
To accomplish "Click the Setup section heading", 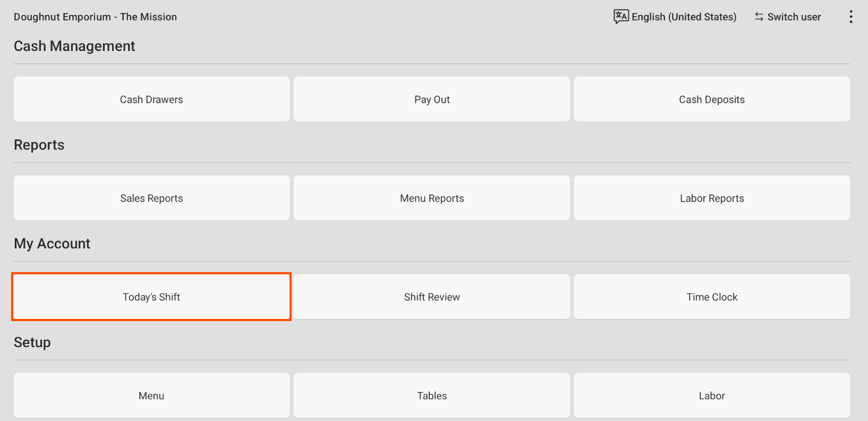I will [x=32, y=342].
